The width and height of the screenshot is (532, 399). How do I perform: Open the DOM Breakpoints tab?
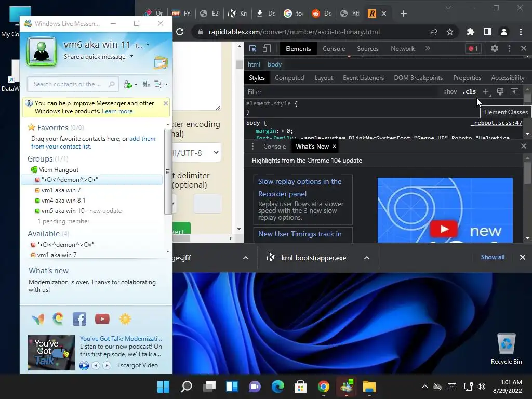[418, 78]
